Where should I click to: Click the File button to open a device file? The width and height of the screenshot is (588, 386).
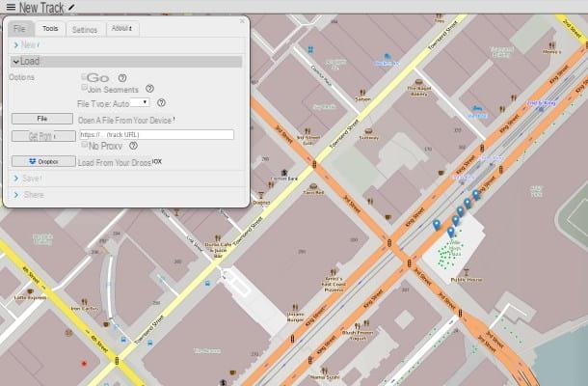pos(42,119)
